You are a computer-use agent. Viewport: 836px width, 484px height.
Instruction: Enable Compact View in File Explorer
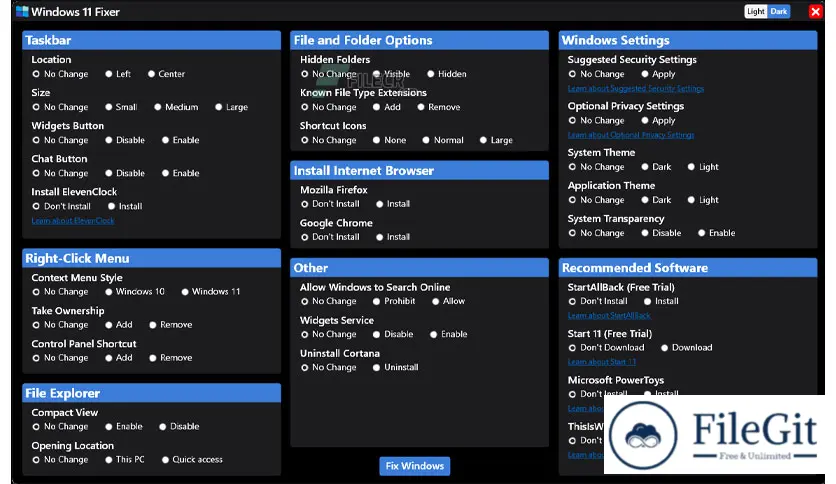(x=124, y=426)
